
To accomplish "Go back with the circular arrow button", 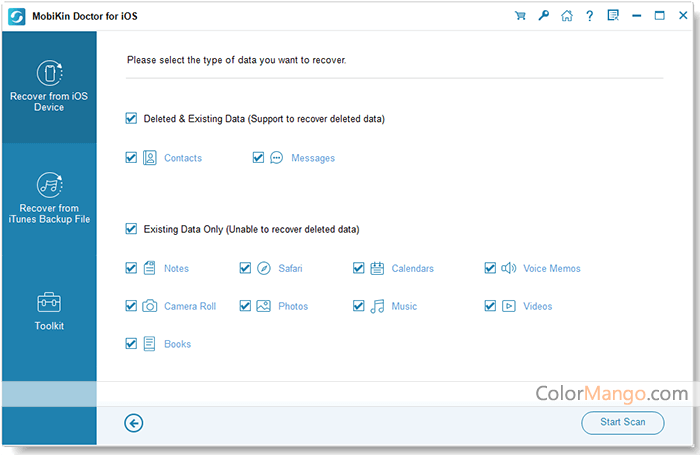I will (133, 423).
